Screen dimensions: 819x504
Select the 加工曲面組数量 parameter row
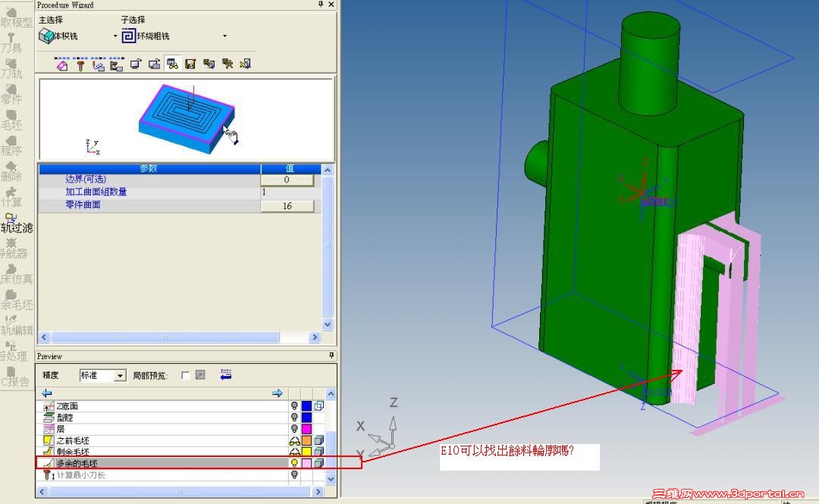coord(180,193)
